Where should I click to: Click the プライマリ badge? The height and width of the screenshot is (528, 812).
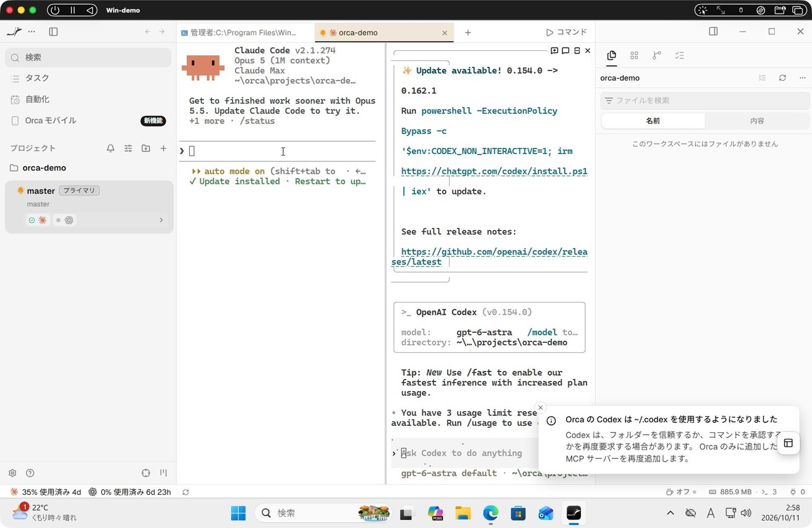pos(79,190)
